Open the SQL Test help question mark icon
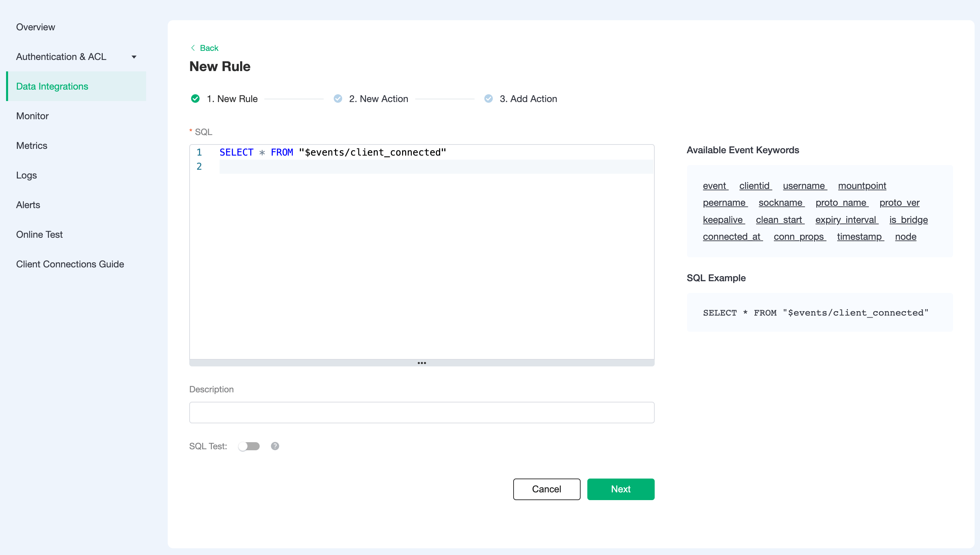 click(275, 446)
